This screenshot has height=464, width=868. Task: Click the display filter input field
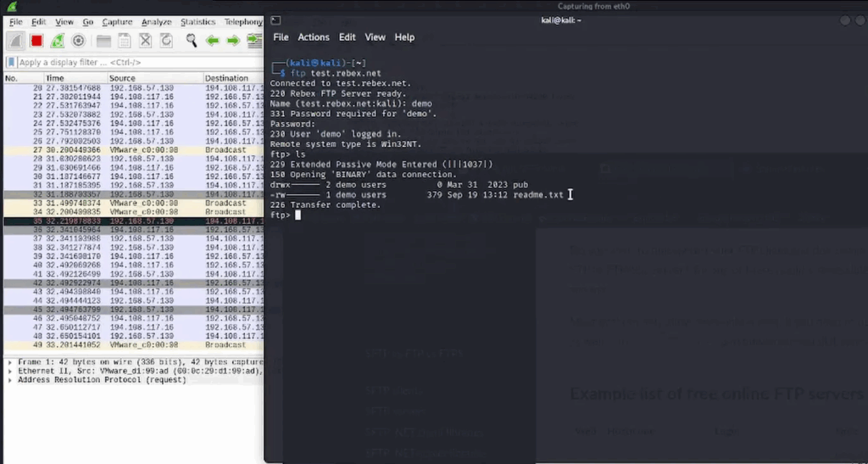click(x=136, y=62)
